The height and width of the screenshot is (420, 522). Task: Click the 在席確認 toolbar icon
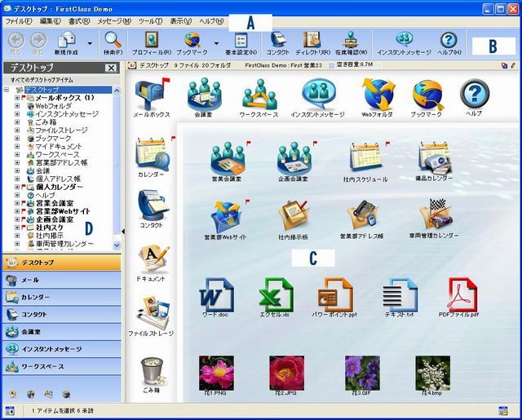coord(350,41)
